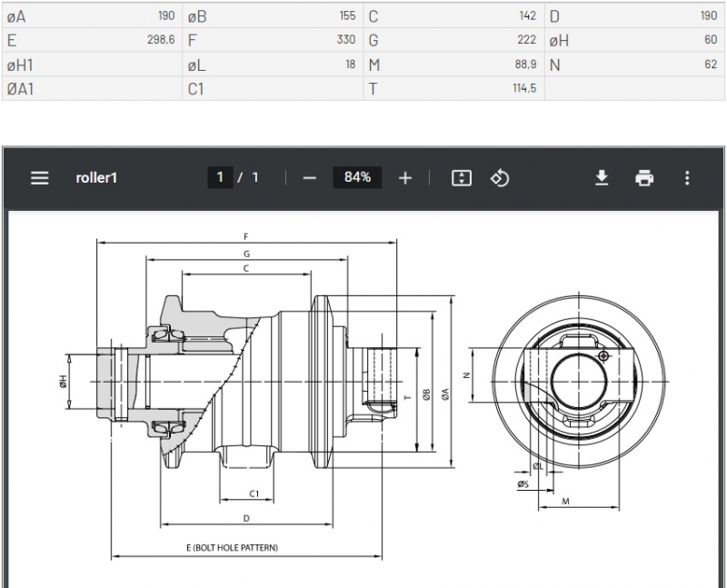Open the PDF sidebar hamburger menu

[39, 178]
